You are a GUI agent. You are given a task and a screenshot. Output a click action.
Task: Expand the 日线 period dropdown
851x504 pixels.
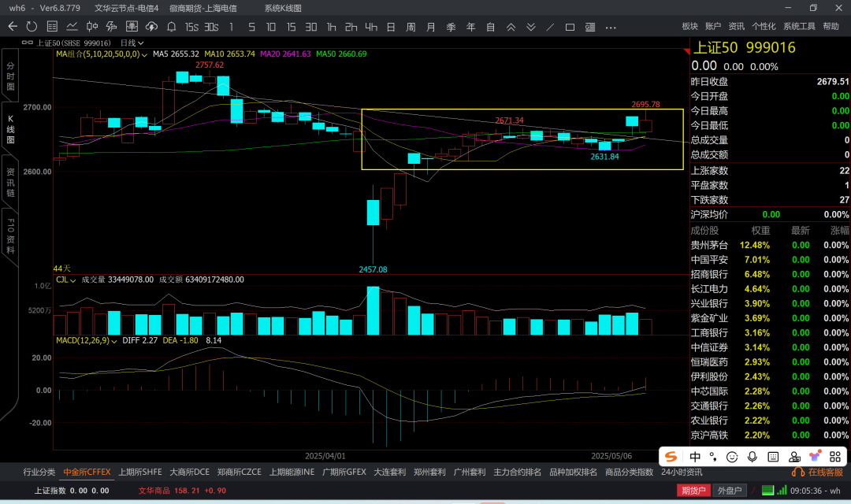[132, 43]
